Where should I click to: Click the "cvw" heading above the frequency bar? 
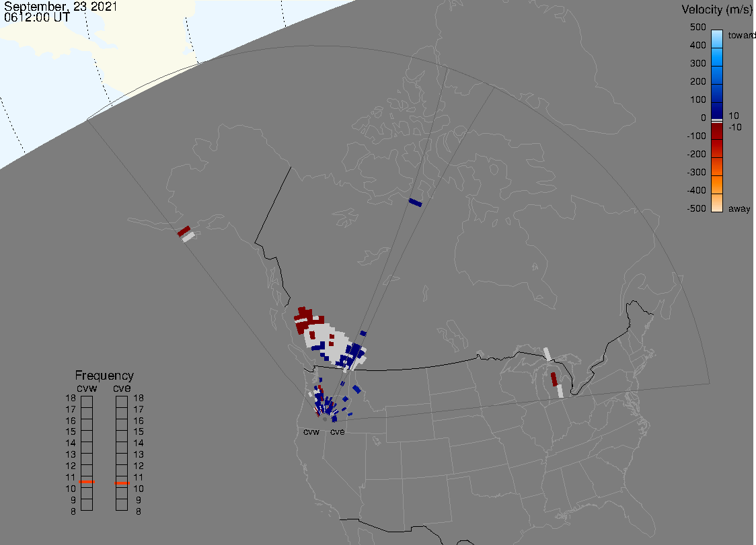(x=87, y=388)
